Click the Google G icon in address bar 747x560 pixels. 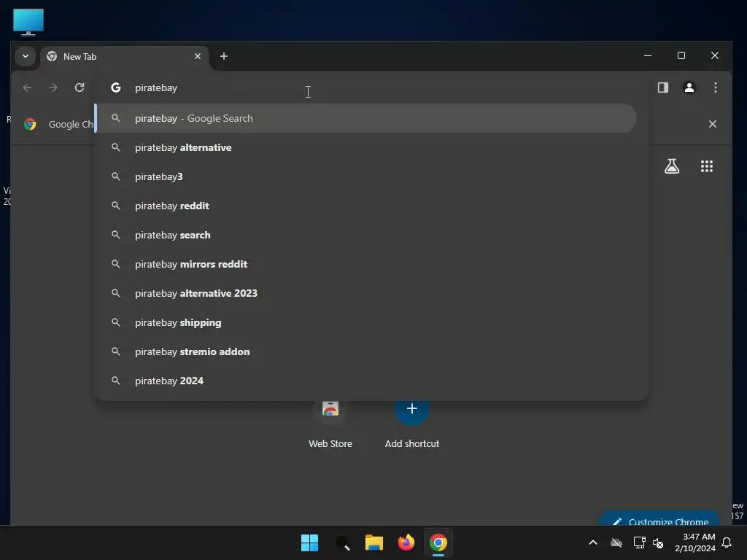pyautogui.click(x=116, y=87)
